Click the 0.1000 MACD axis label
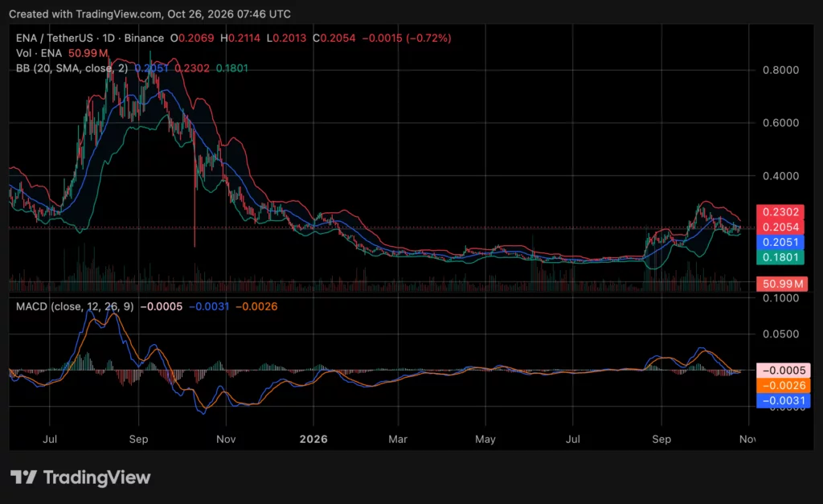The height and width of the screenshot is (504, 823). (780, 298)
